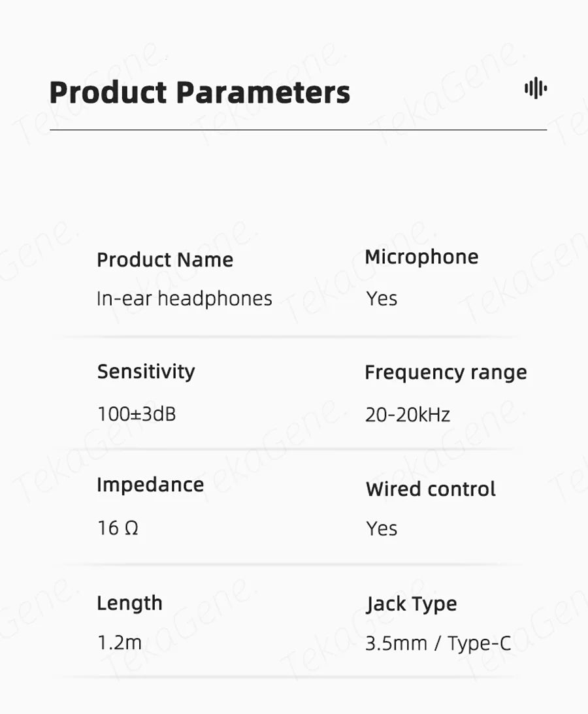588x714 pixels.
Task: Click the 16 Ω impedance value
Action: (118, 528)
